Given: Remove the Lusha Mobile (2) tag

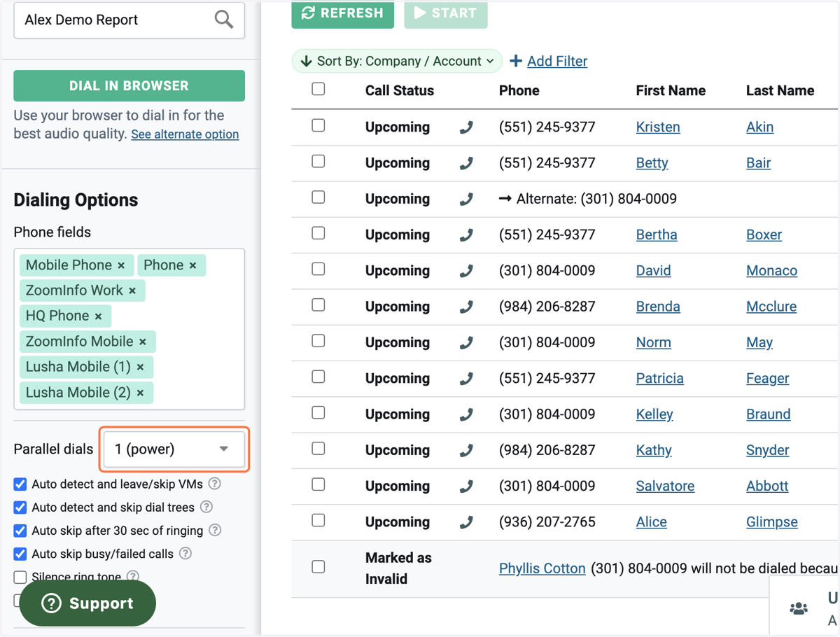Looking at the screenshot, I should point(140,393).
